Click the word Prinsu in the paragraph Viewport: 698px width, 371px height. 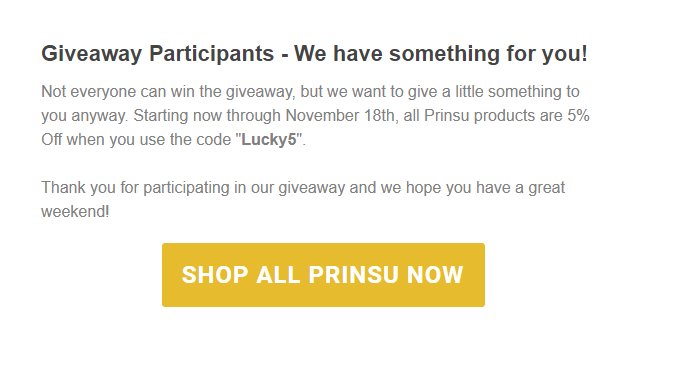tap(447, 115)
